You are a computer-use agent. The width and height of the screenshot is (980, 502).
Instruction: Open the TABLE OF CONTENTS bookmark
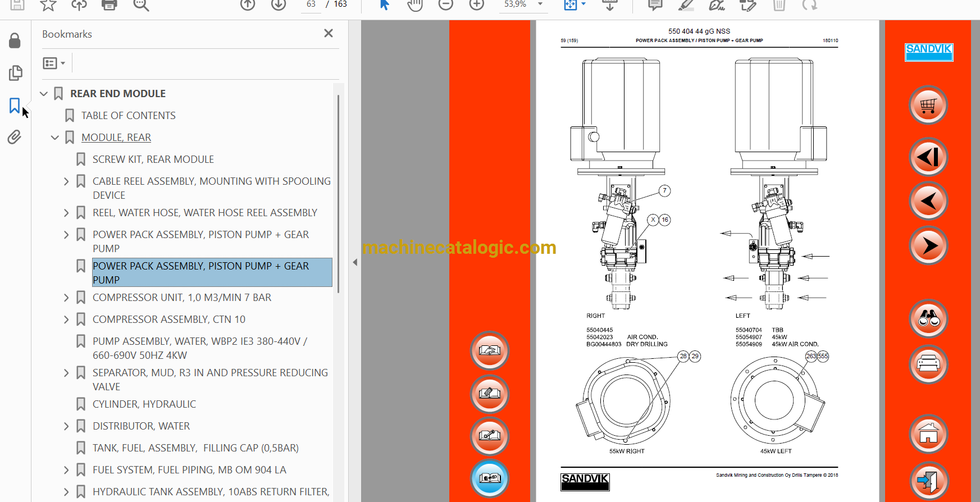point(128,116)
